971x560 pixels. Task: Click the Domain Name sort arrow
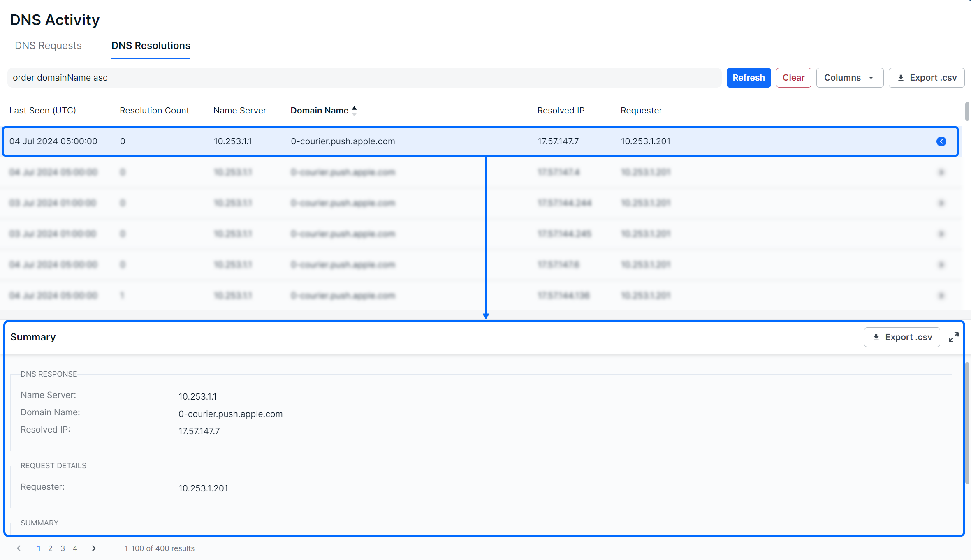coord(354,111)
